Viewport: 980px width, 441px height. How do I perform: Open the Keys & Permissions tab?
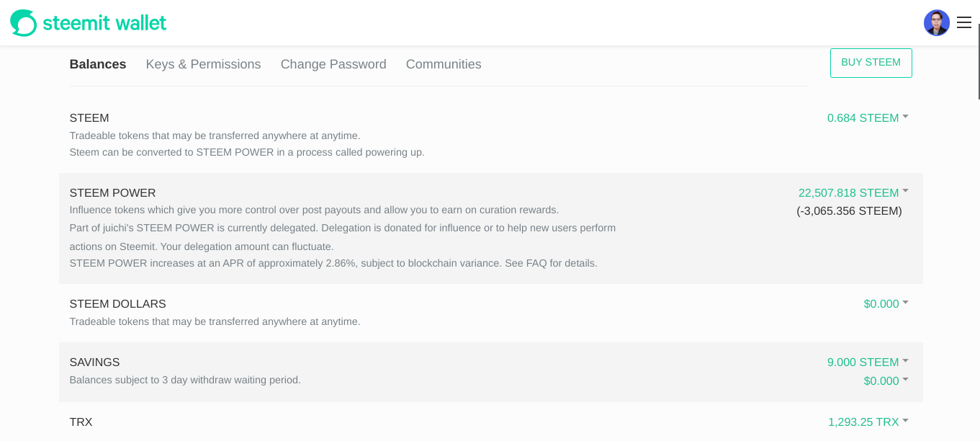click(203, 65)
